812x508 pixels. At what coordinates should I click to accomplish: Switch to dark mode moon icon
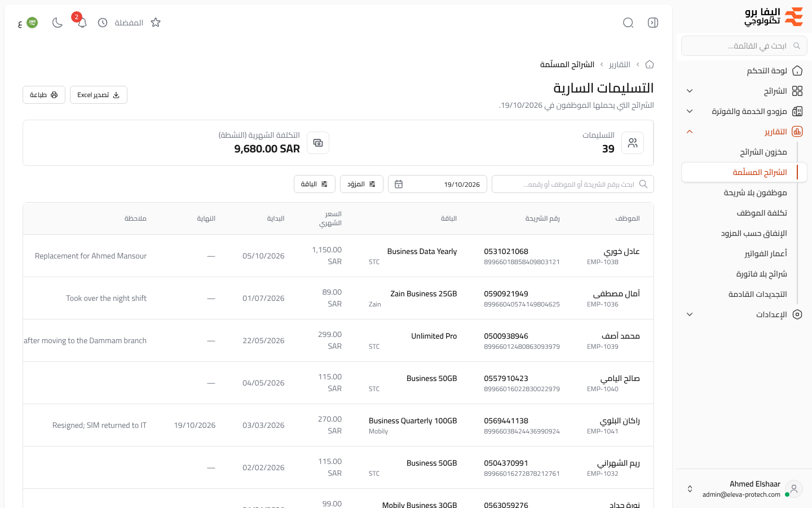(57, 23)
